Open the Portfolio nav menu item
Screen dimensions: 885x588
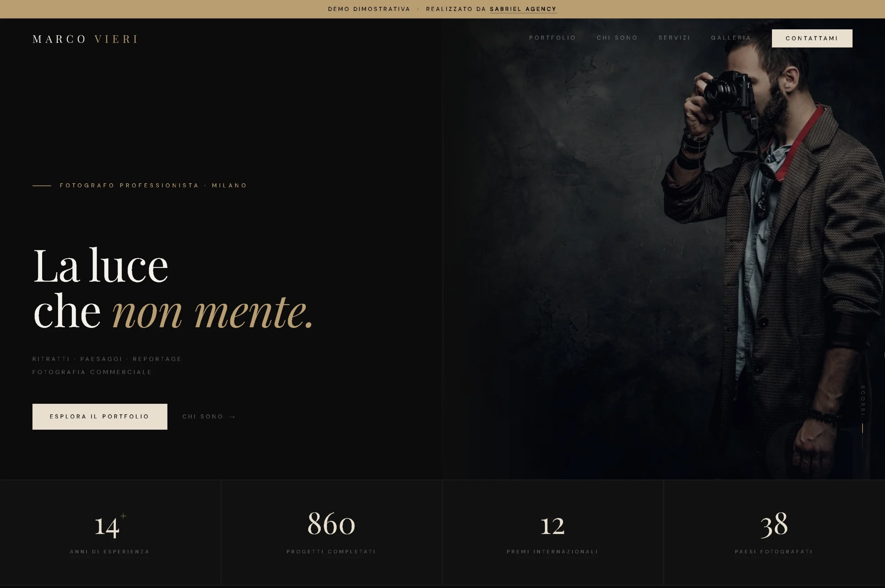[552, 38]
